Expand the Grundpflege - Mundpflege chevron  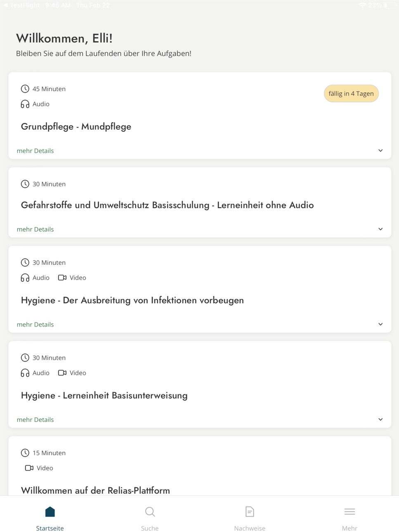[380, 151]
